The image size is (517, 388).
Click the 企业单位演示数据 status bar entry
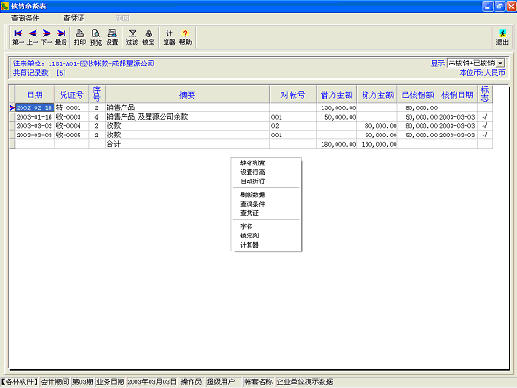click(305, 382)
